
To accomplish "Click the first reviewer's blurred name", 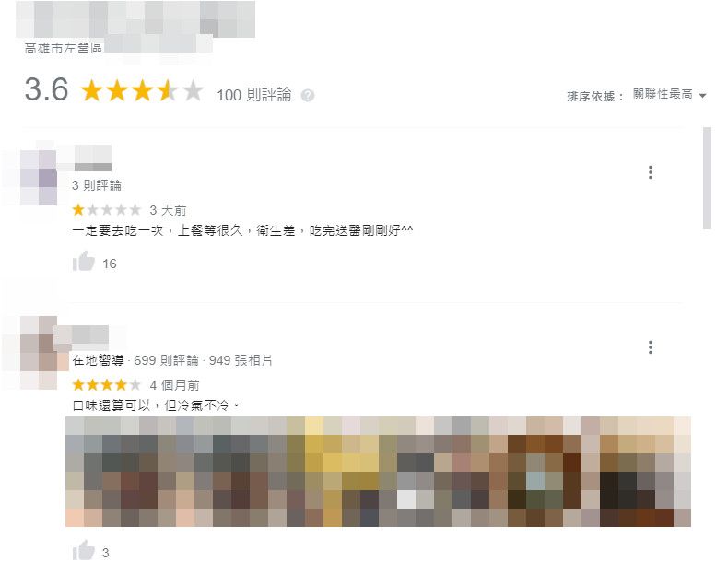I will 93,158.
